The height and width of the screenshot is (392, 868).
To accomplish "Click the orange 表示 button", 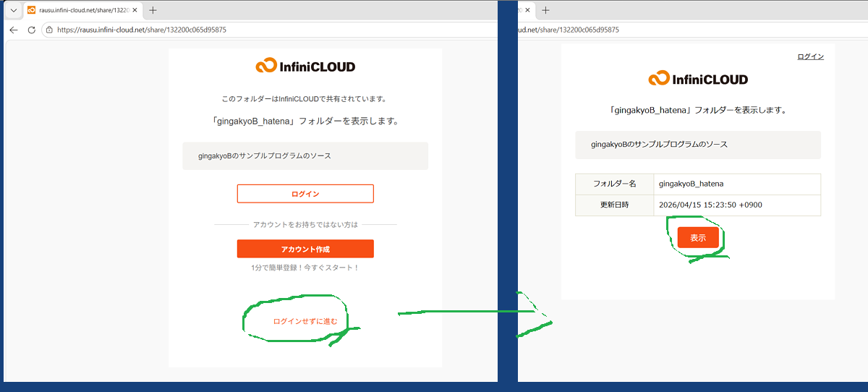I will pyautogui.click(x=698, y=237).
